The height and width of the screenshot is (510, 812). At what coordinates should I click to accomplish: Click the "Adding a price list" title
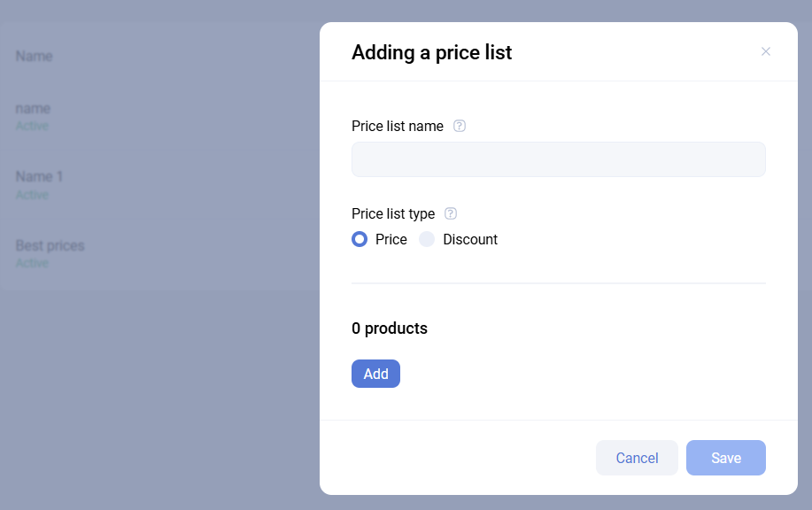(431, 52)
